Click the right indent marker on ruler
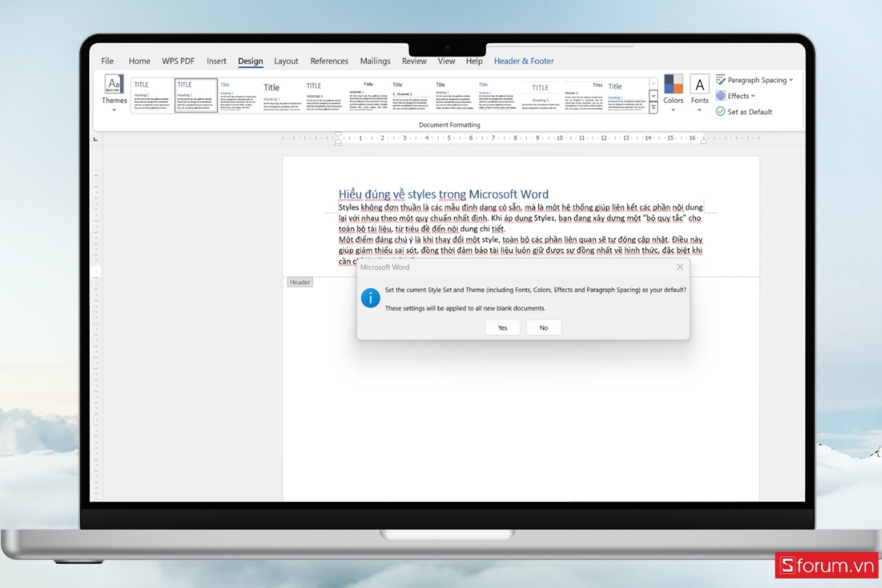 (703, 140)
